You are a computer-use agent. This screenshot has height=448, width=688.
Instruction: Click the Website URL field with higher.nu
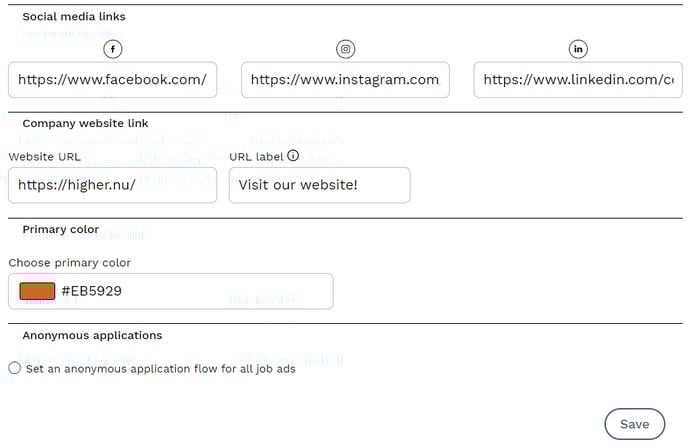112,185
